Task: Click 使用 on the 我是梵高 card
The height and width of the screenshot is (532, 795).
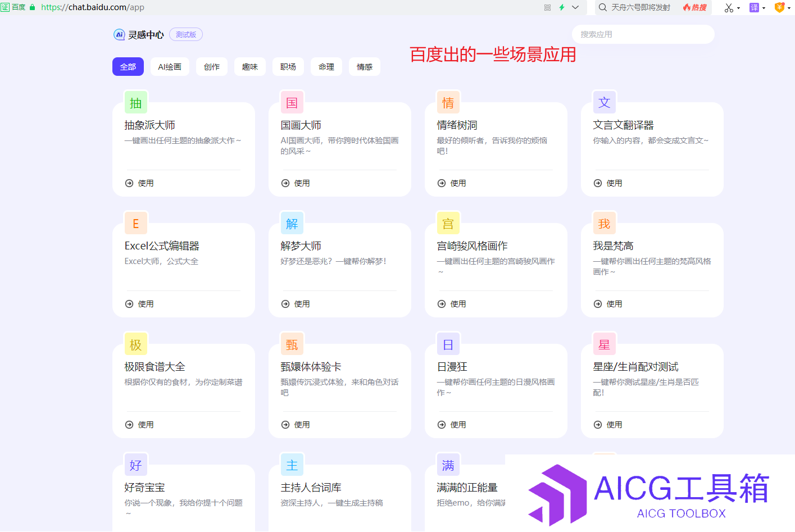Action: (608, 304)
